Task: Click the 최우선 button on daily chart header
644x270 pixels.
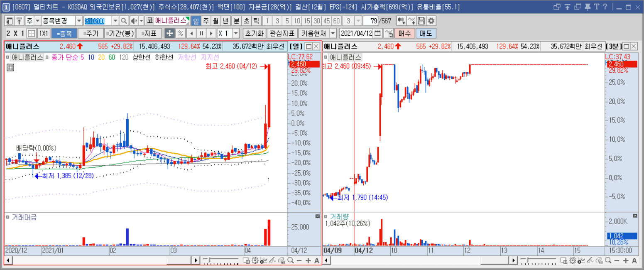Action: (276, 46)
